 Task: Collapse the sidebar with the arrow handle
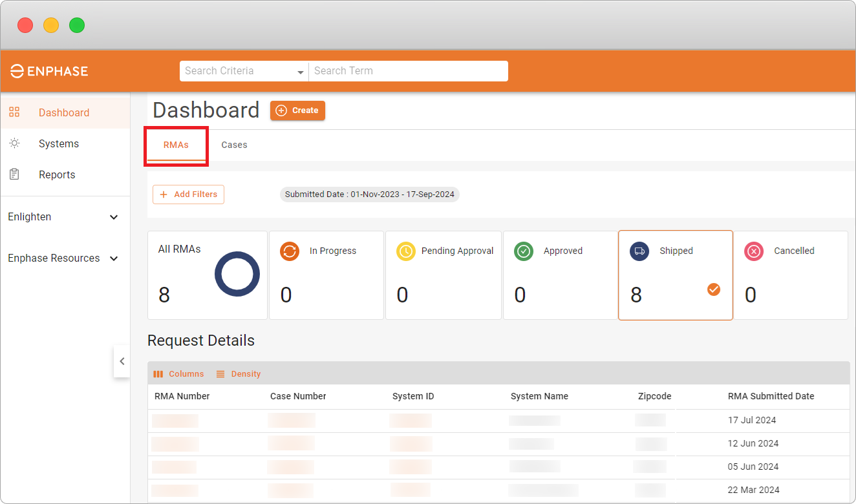pos(122,362)
